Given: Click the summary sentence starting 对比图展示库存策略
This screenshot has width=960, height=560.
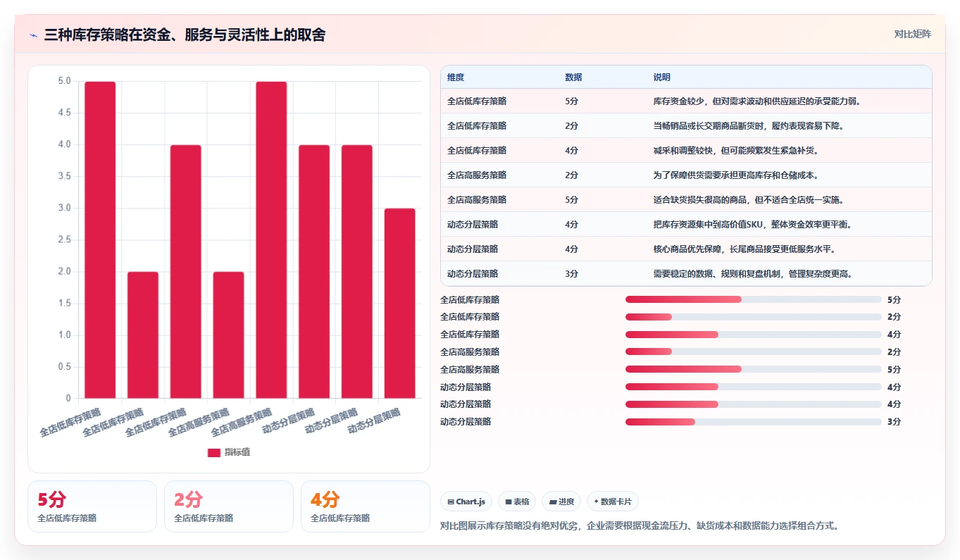Looking at the screenshot, I should 640,525.
